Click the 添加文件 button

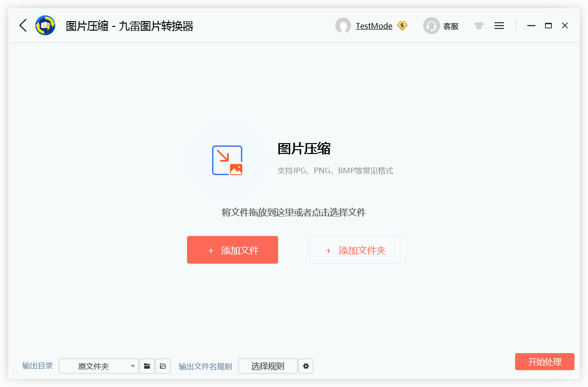(232, 250)
